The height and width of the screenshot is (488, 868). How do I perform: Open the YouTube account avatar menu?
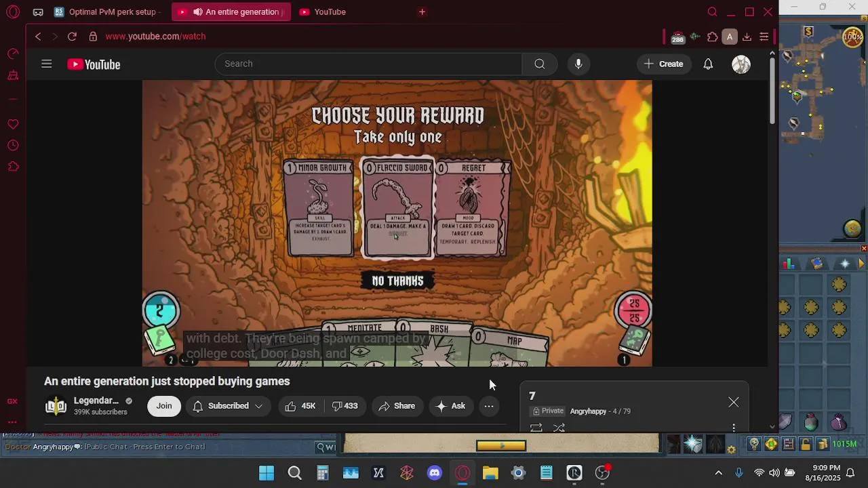741,64
